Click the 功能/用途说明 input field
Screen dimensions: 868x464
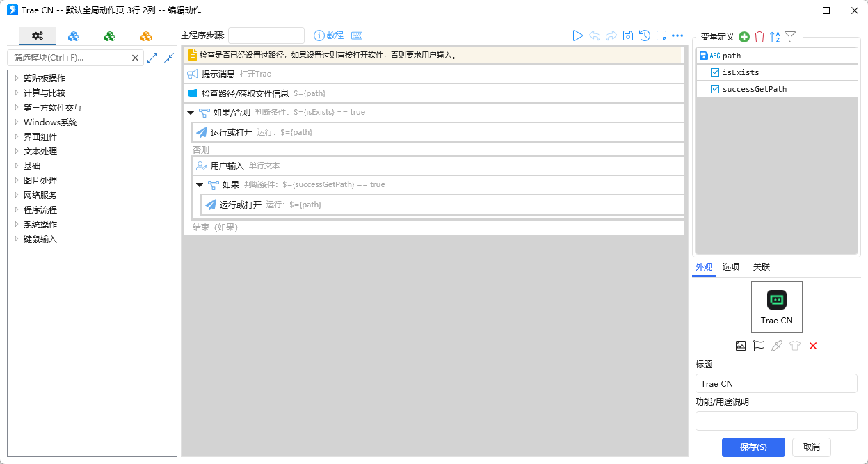776,421
